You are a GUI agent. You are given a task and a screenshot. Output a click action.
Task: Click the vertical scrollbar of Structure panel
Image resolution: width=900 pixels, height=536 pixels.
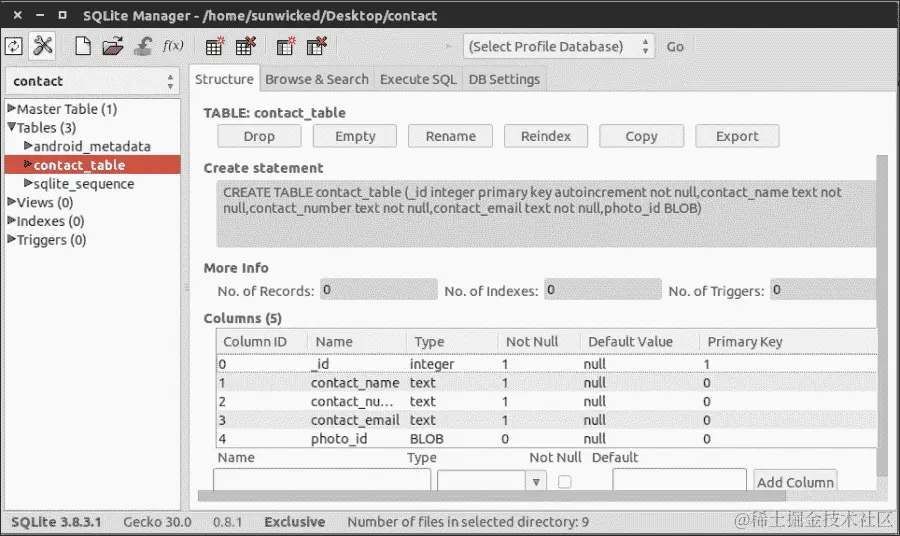click(x=882, y=316)
